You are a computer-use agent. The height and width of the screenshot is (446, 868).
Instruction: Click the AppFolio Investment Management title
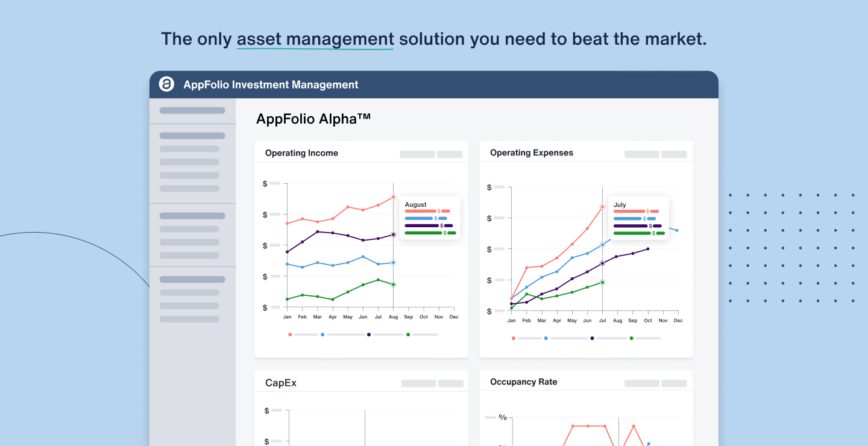point(271,85)
